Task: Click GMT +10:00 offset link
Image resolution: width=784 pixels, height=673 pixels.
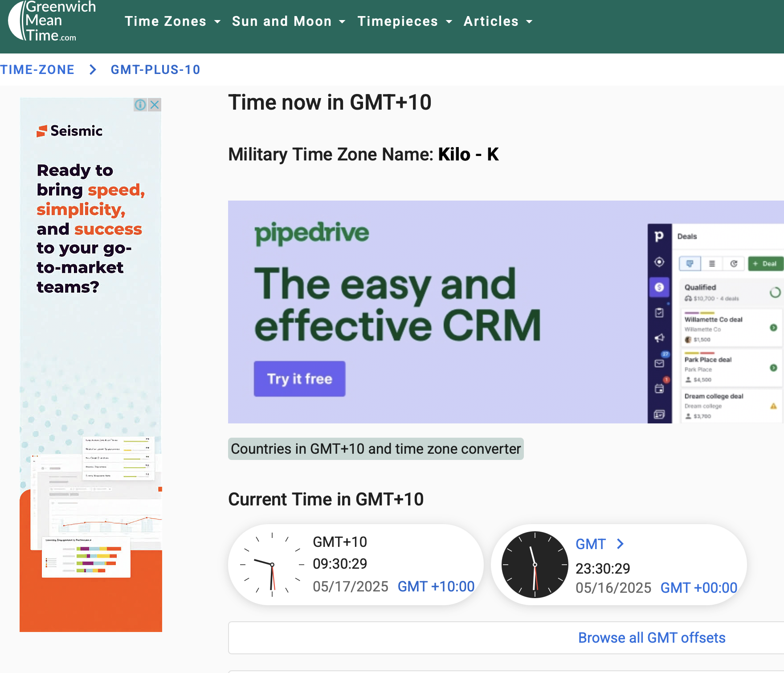Action: [x=436, y=587]
